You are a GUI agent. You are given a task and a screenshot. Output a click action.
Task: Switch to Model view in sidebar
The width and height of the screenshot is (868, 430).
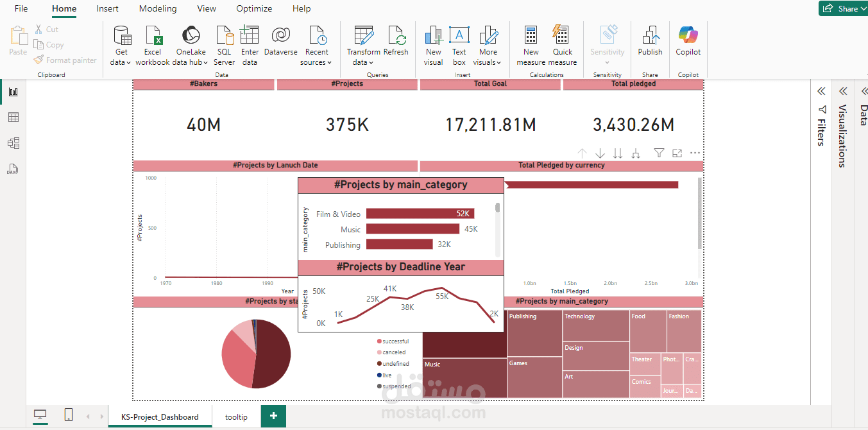click(13, 143)
